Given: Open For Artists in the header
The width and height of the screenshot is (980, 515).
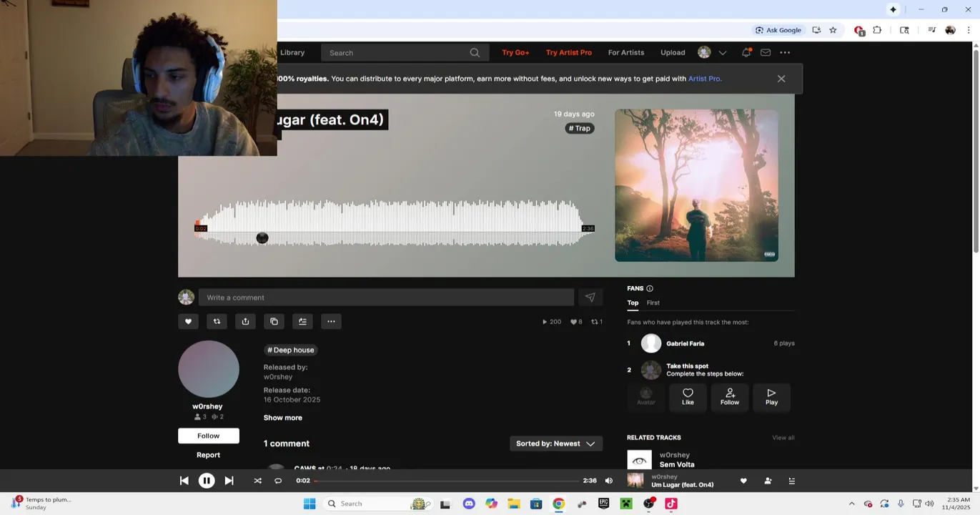Looking at the screenshot, I should pos(626,52).
